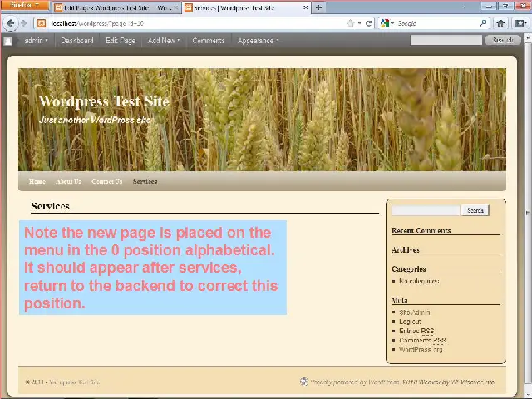The height and width of the screenshot is (399, 532).
Task: Click the Archives sidebar heading
Action: (406, 249)
